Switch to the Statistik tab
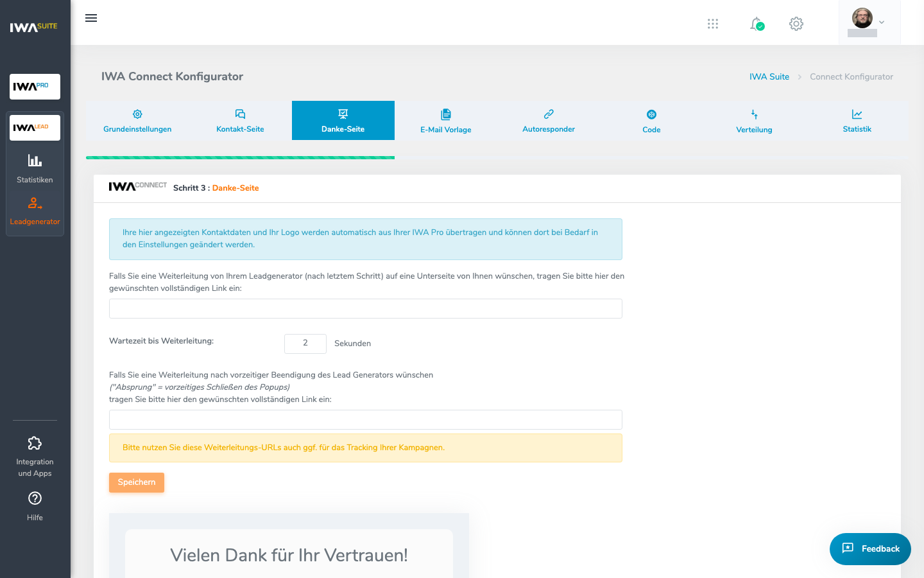 (857, 121)
